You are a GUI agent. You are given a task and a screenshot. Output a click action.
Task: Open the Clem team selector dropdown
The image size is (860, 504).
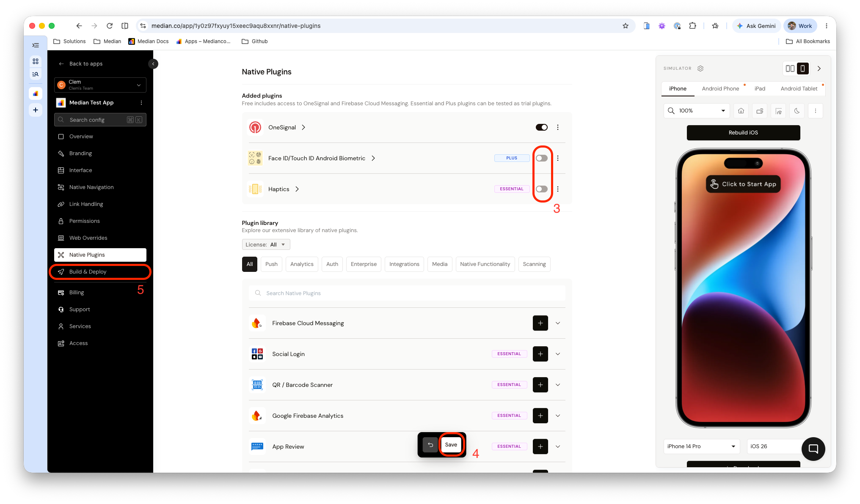100,85
